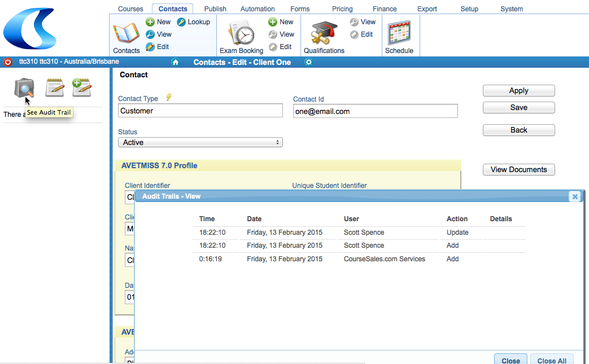Click the Action column header
This screenshot has height=364, width=589.
click(457, 219)
